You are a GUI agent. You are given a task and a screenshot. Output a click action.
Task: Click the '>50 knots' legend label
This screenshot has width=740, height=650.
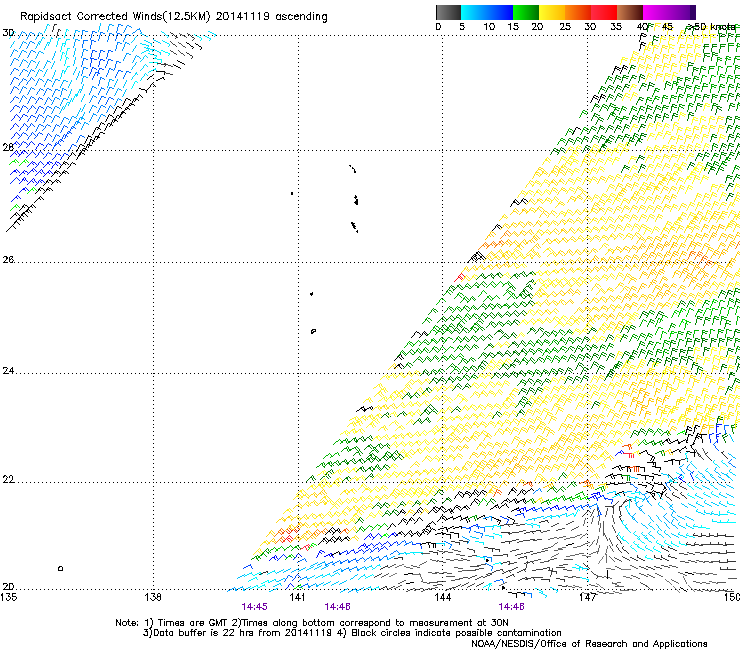(x=711, y=27)
